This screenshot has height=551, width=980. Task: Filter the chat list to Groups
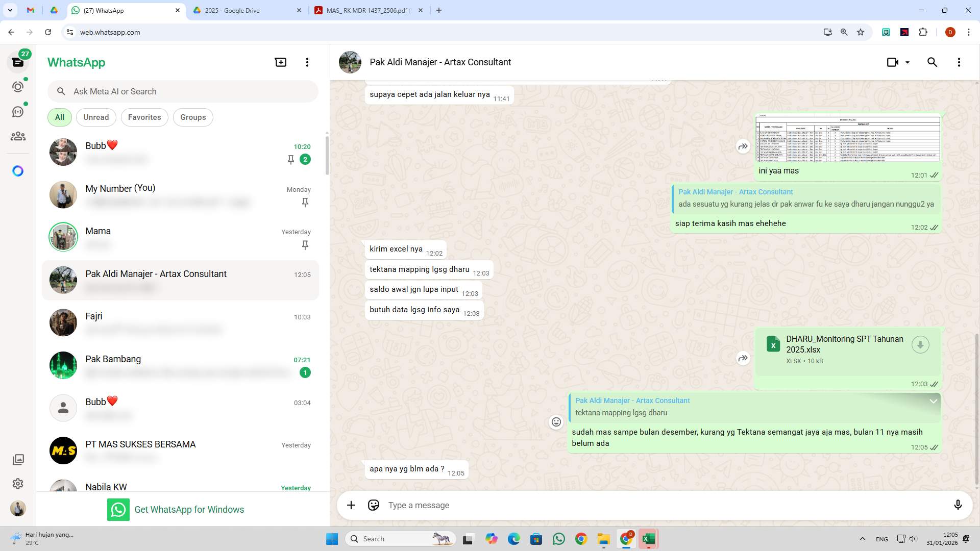click(193, 117)
